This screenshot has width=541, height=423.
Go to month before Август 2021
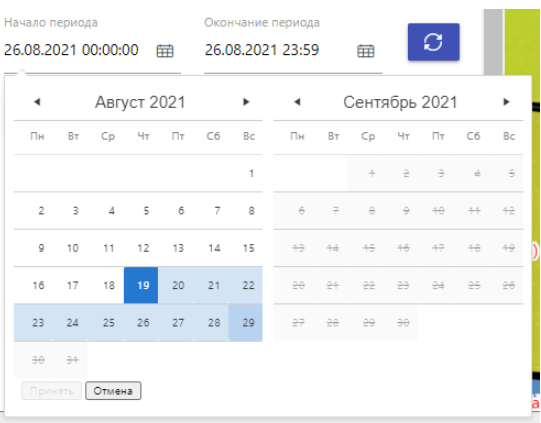click(37, 102)
